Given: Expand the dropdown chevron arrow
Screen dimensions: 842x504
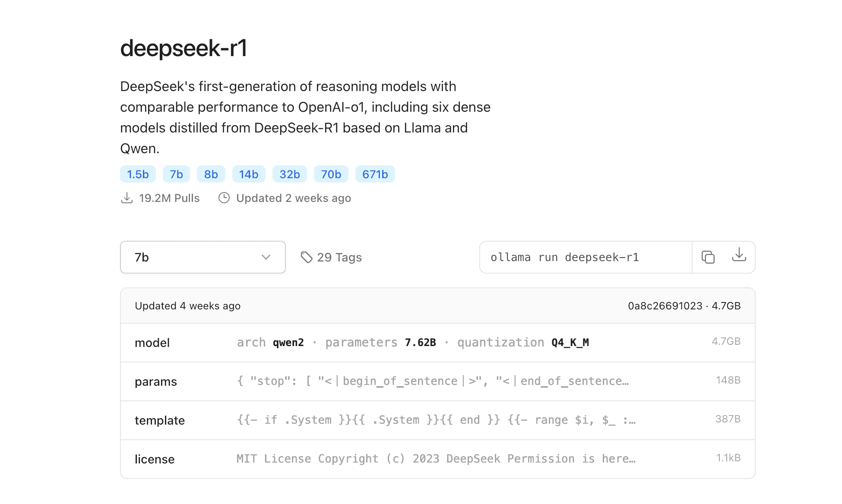Looking at the screenshot, I should click(x=266, y=257).
